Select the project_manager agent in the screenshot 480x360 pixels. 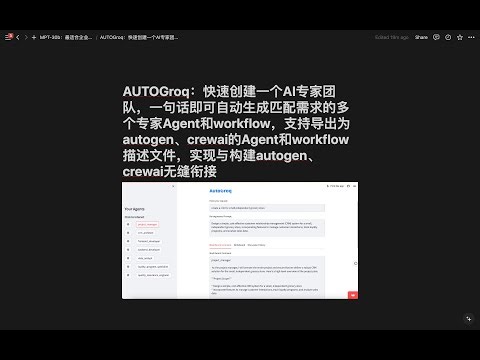(x=147, y=224)
